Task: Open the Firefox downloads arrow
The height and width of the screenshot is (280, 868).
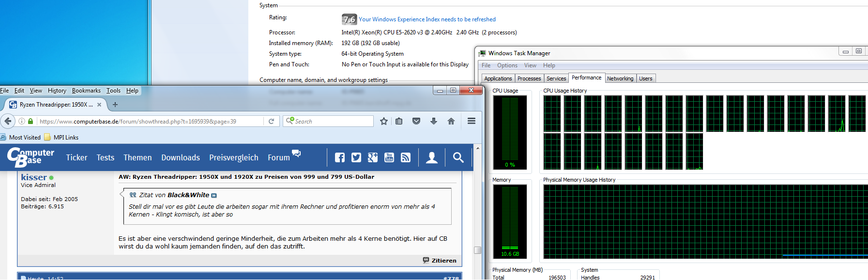Action: tap(434, 121)
